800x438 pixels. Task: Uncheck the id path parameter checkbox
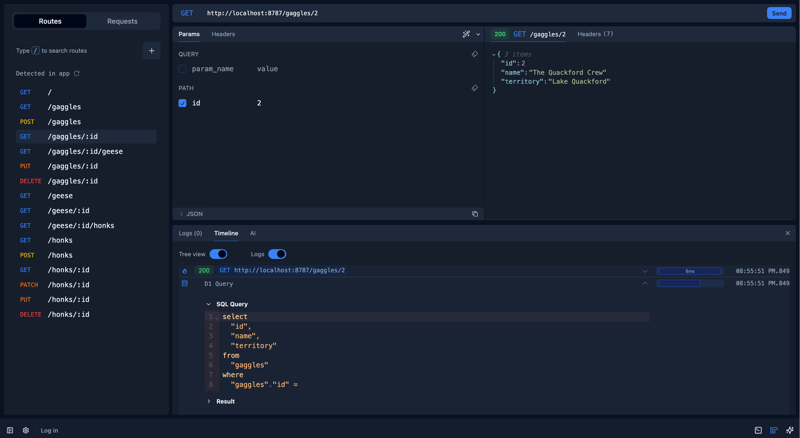182,103
